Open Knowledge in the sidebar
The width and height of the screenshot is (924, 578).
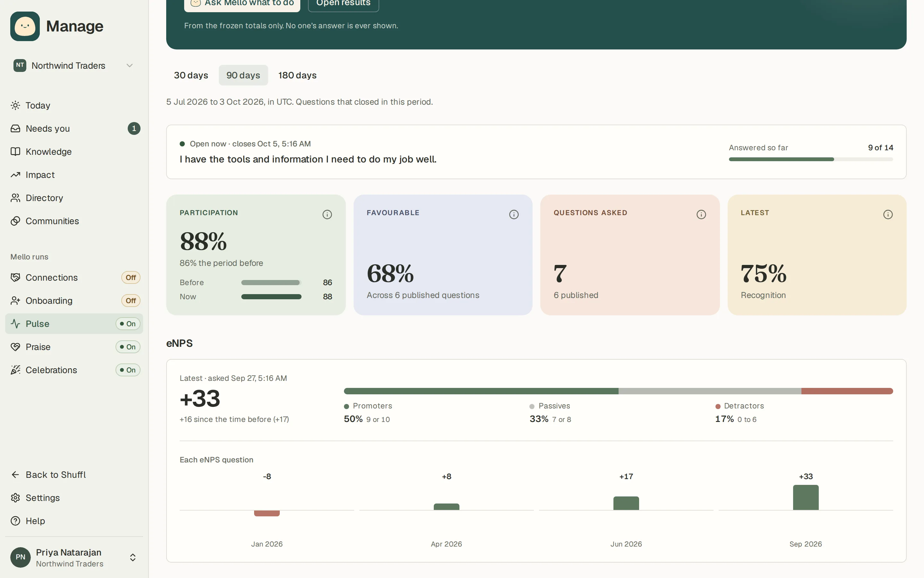pyautogui.click(x=74, y=152)
